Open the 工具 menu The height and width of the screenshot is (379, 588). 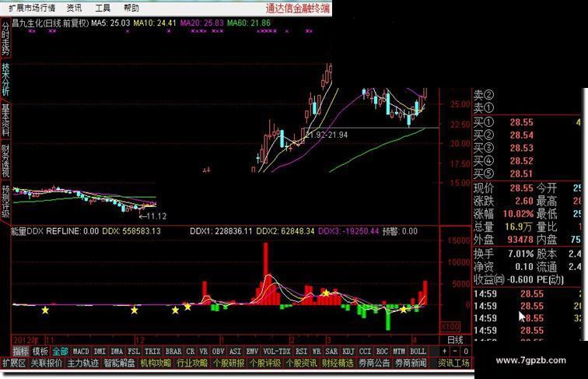point(103,8)
